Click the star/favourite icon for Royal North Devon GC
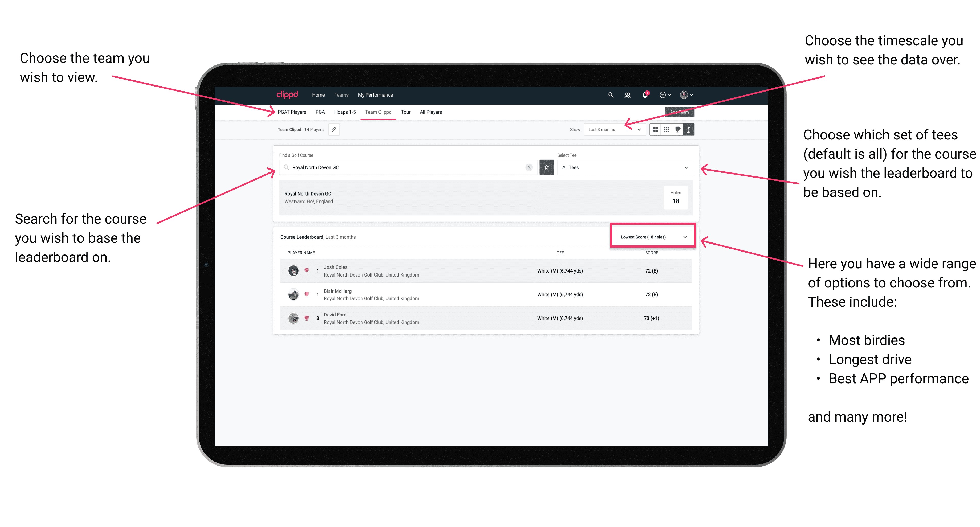Screen dimensions: 980x527 546,167
